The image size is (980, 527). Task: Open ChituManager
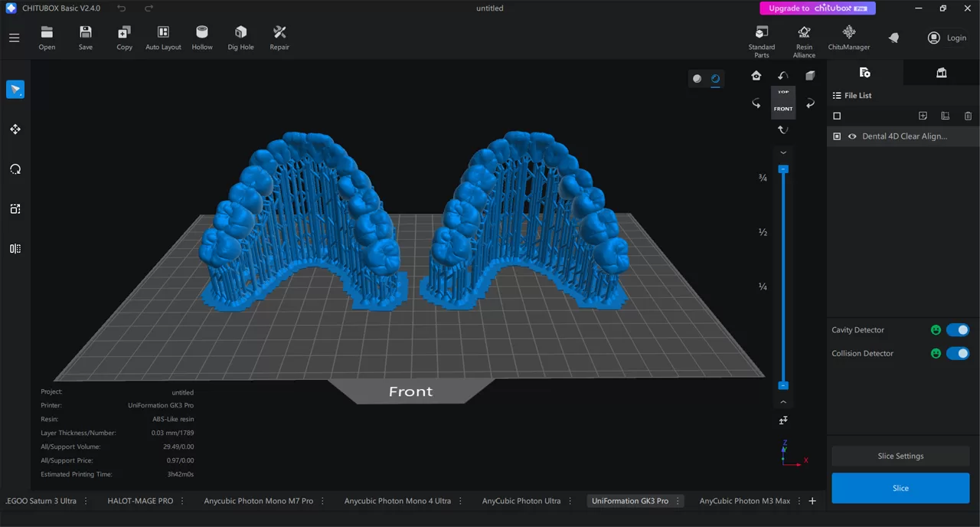point(848,36)
